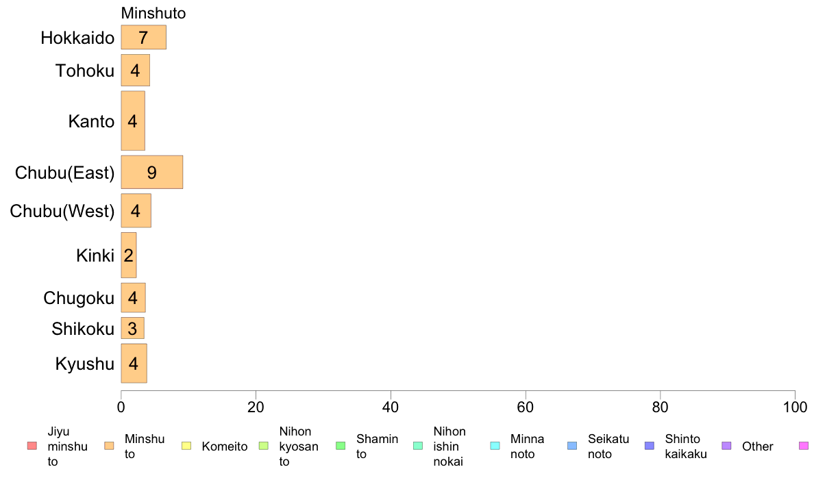Click the Shinto kaikaku legend swatch

pyautogui.click(x=650, y=446)
